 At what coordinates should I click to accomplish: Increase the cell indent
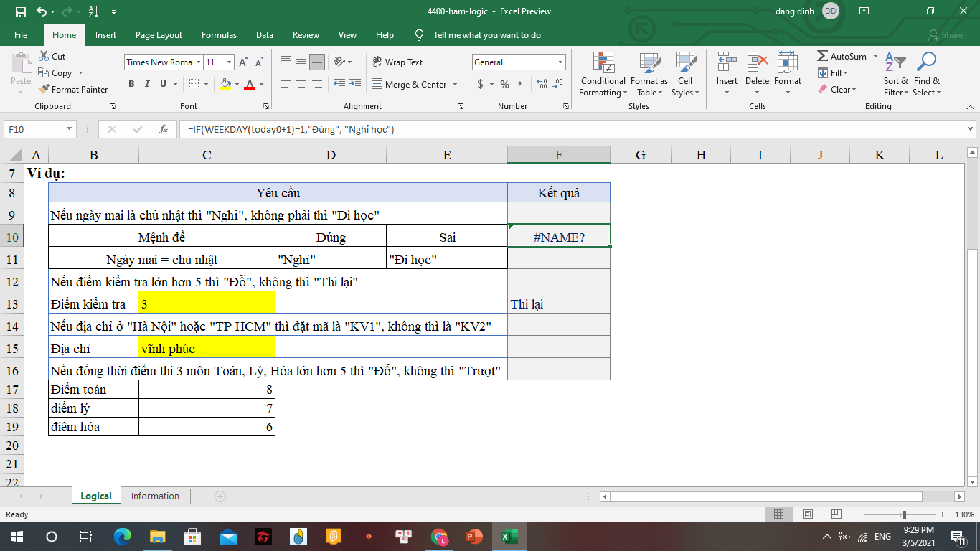click(x=355, y=84)
